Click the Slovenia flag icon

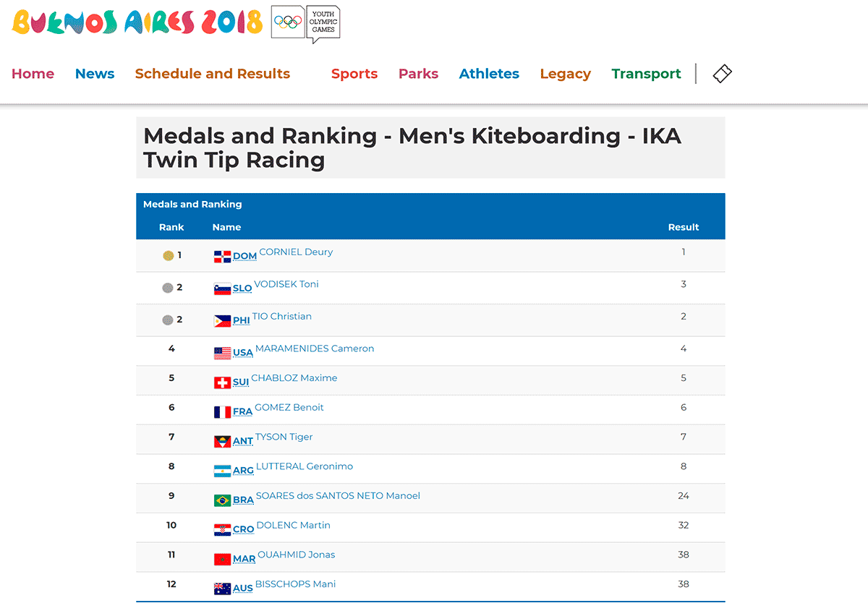pos(222,289)
